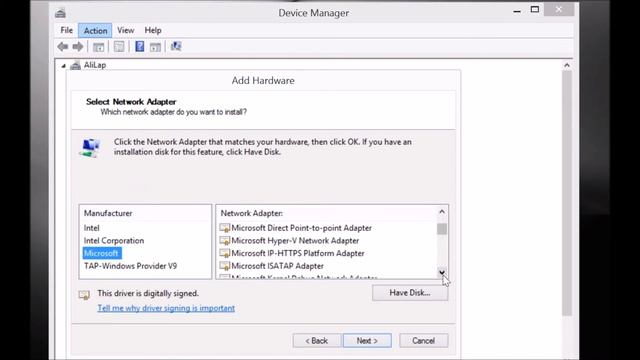Click the Back button in wizard

(317, 341)
